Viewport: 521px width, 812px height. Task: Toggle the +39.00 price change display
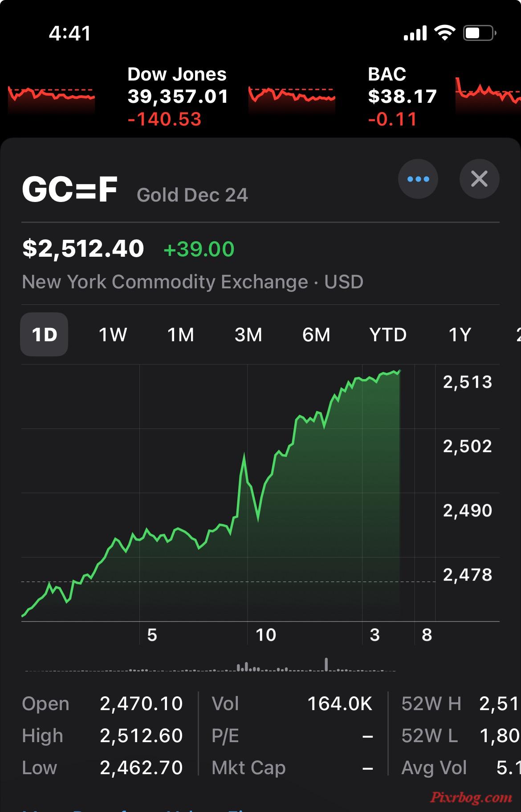[x=199, y=249]
